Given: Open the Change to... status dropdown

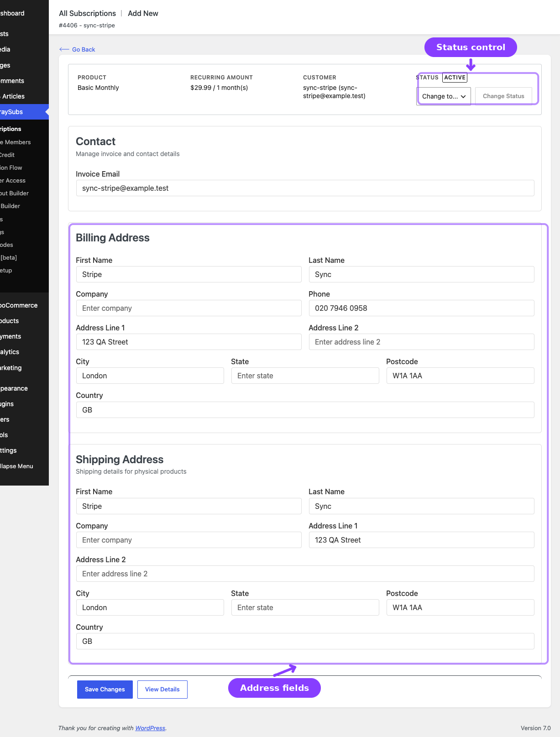Looking at the screenshot, I should point(444,96).
